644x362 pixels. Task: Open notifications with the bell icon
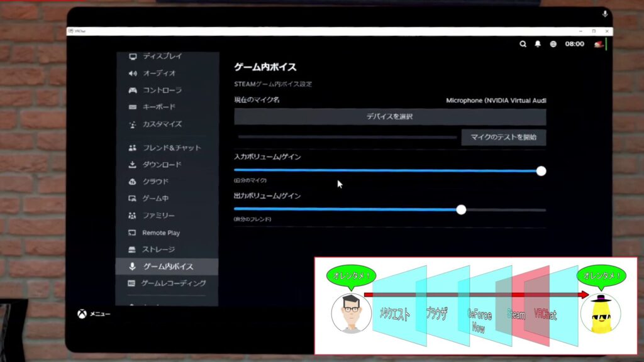click(538, 44)
